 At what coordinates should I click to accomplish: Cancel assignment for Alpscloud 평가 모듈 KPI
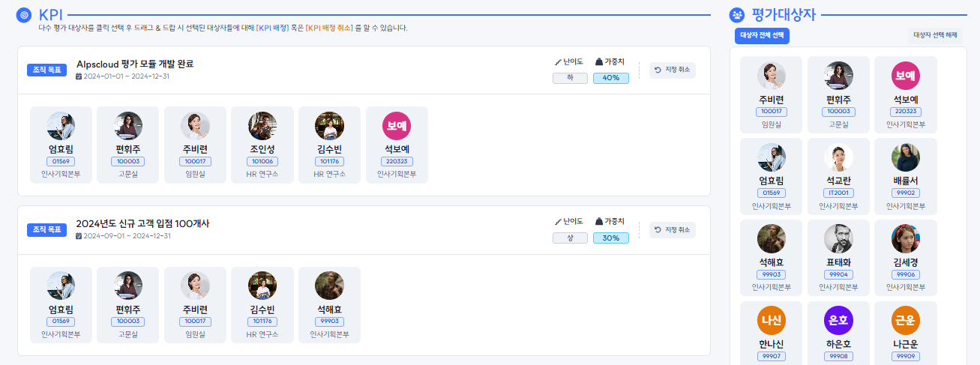point(672,70)
